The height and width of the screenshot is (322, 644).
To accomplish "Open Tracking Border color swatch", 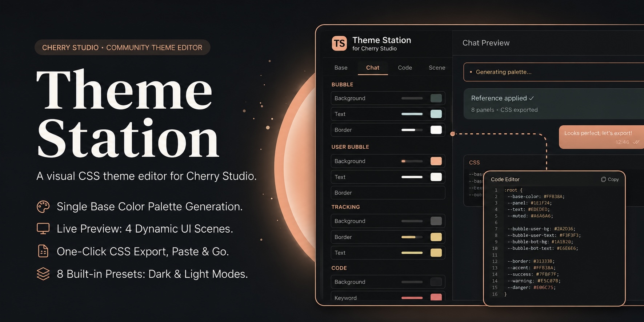I will pyautogui.click(x=436, y=237).
